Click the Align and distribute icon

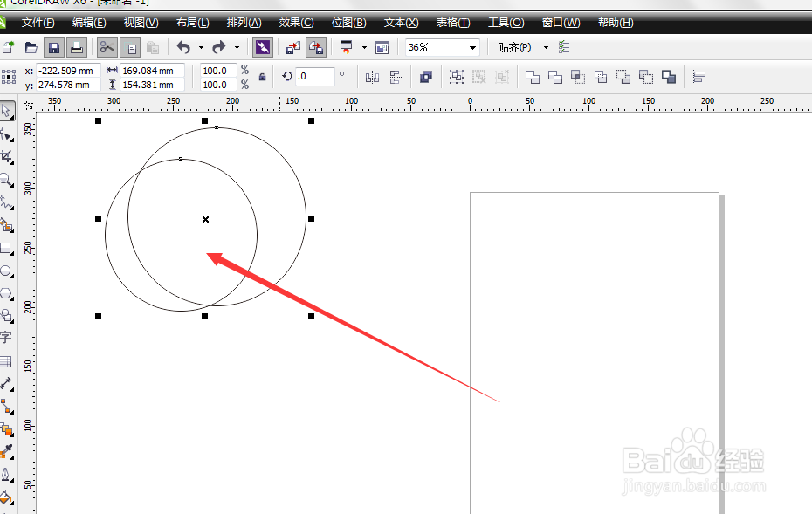coord(699,77)
